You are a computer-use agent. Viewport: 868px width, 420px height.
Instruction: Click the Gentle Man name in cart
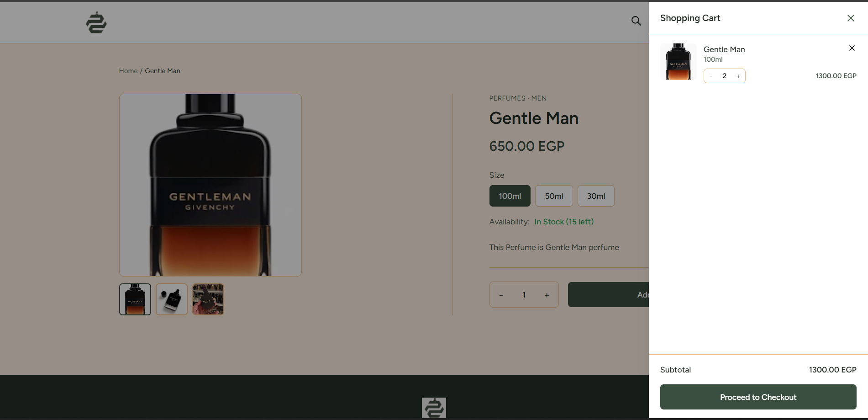724,49
